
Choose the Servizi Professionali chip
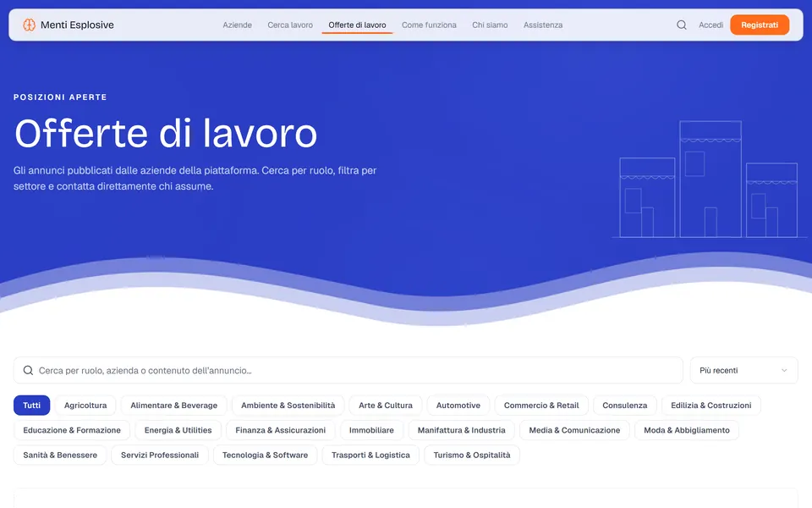[160, 456]
